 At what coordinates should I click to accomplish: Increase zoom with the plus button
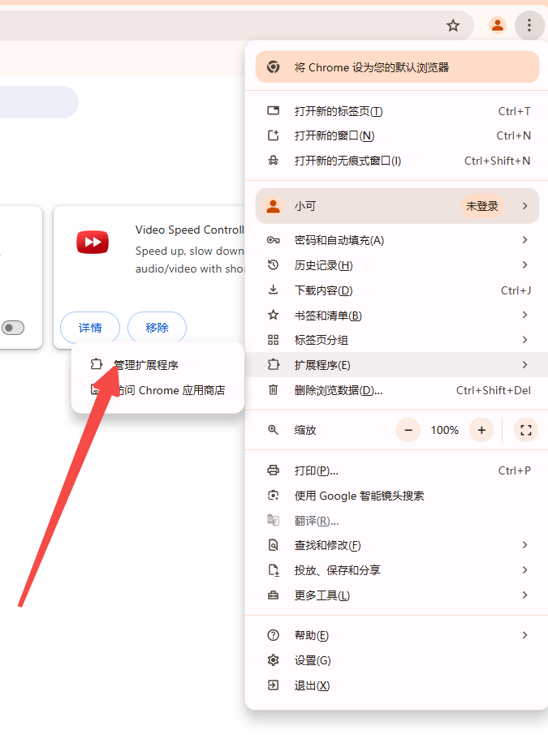(x=481, y=430)
